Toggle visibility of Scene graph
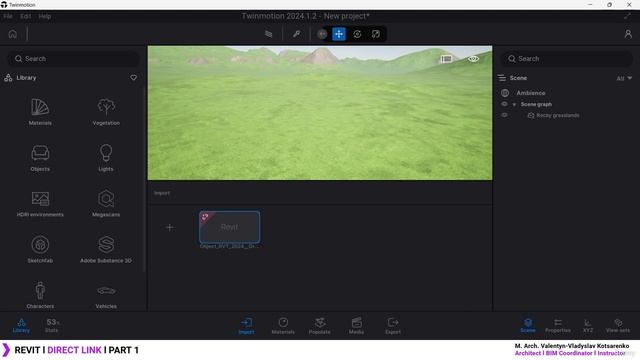Viewport: 640px width, 360px height. point(504,104)
